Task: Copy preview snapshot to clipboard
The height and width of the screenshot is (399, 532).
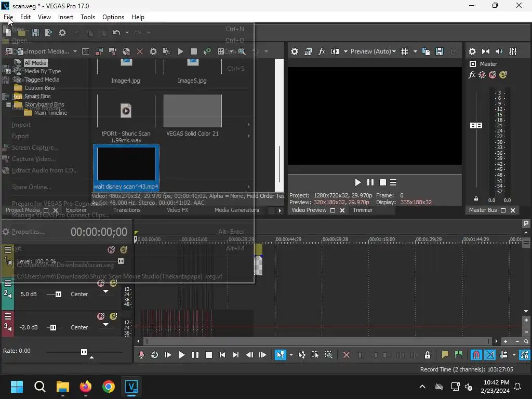Action: tap(426, 51)
